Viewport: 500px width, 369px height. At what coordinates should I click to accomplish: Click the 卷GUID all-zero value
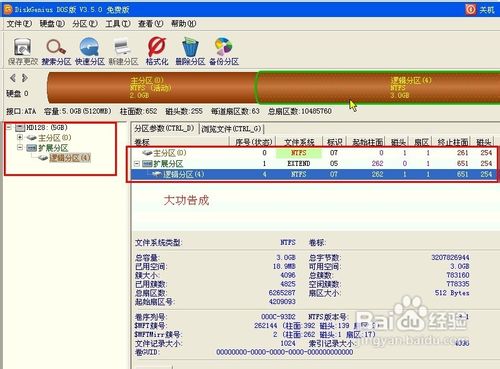(x=285, y=352)
